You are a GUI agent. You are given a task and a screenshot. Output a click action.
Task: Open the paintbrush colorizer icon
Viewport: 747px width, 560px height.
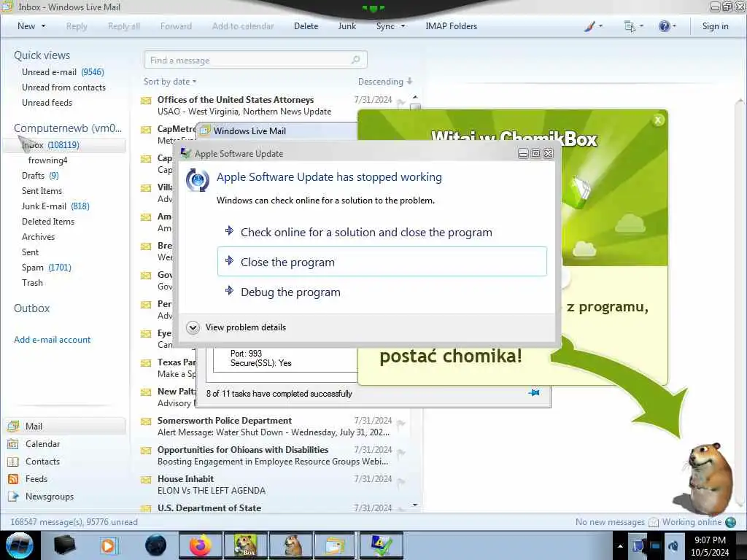tap(589, 26)
